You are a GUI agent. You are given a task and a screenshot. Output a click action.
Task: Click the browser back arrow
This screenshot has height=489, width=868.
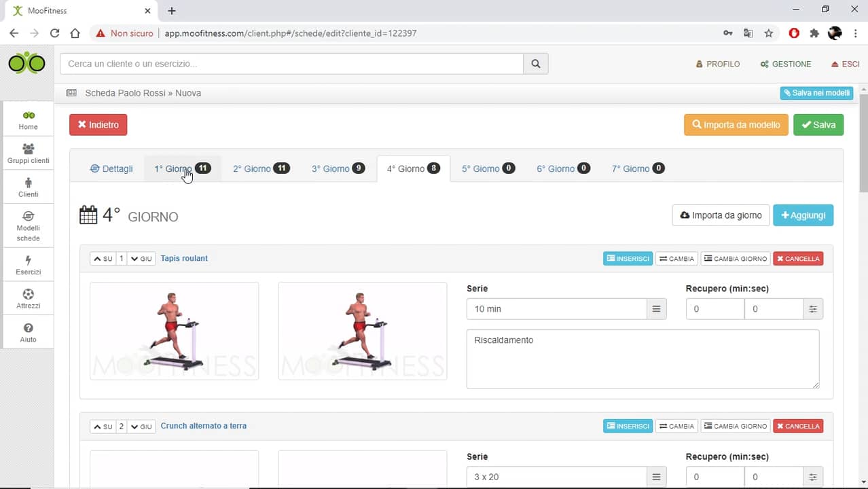pyautogui.click(x=14, y=33)
